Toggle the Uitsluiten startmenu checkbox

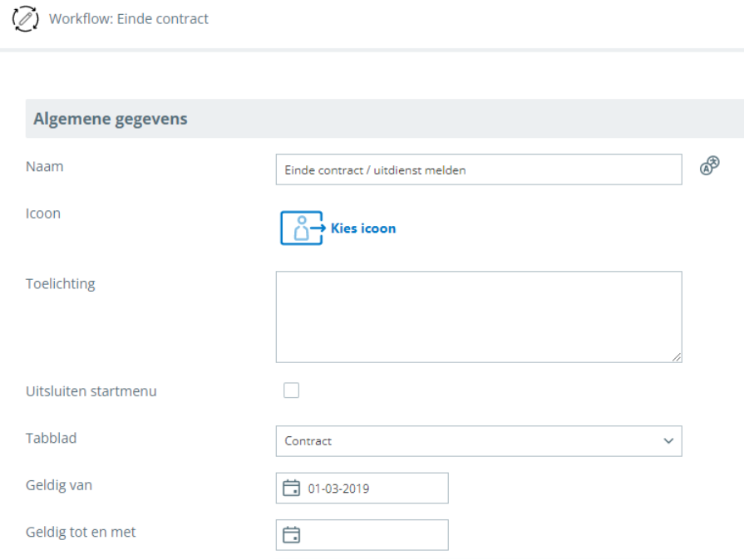click(x=292, y=391)
